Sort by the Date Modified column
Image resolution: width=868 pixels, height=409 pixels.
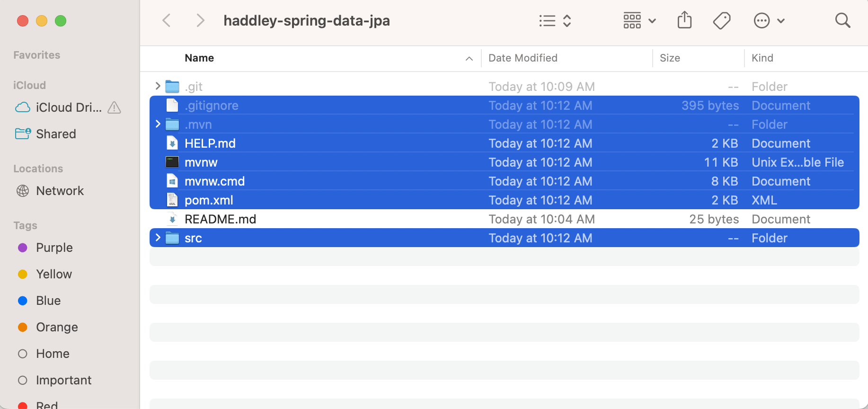coord(523,58)
